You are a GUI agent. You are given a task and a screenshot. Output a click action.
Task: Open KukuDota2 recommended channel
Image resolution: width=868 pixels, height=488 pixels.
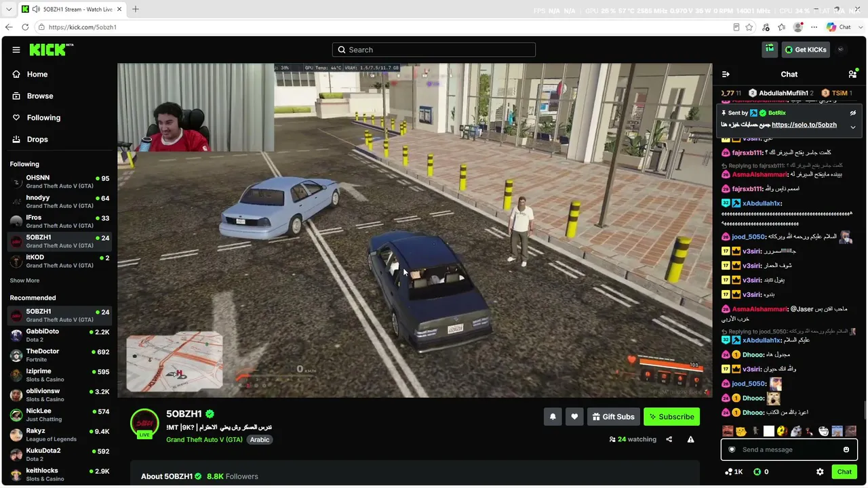tap(58, 455)
